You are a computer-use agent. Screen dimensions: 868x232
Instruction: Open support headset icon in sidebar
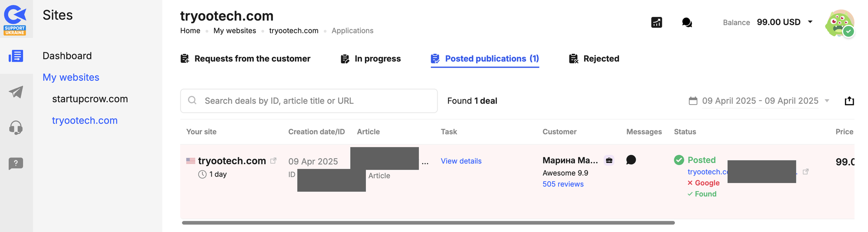click(x=16, y=128)
